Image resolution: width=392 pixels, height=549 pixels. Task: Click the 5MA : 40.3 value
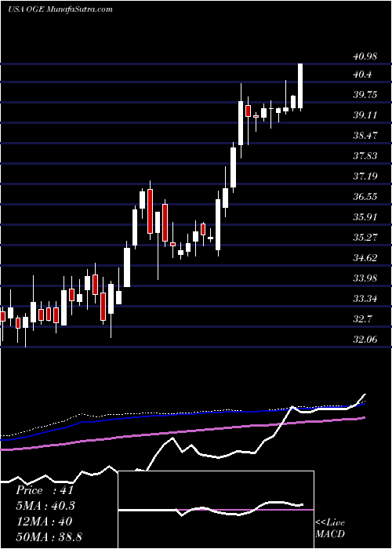pos(45,506)
